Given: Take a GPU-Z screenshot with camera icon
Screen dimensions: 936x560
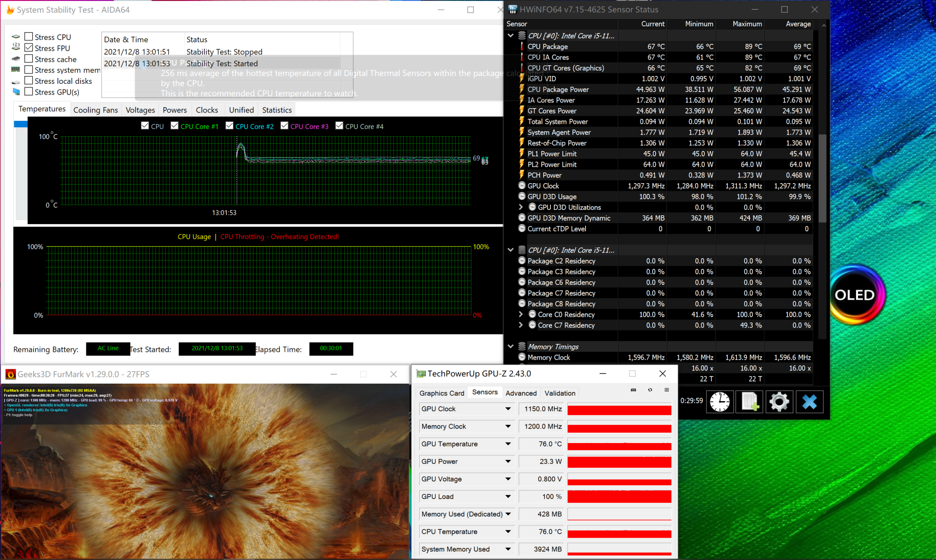Looking at the screenshot, I should tap(633, 390).
